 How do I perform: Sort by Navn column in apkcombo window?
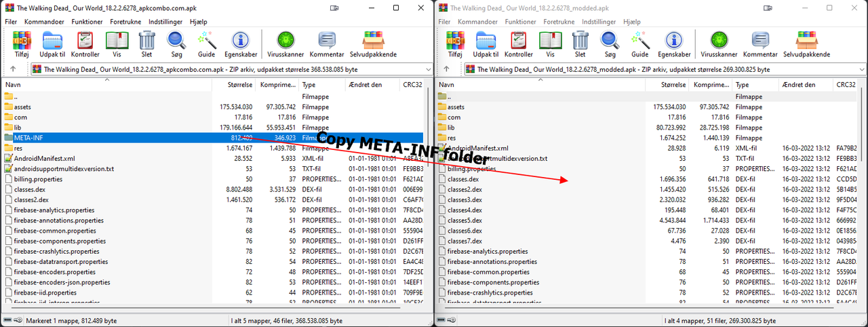pos(107,85)
